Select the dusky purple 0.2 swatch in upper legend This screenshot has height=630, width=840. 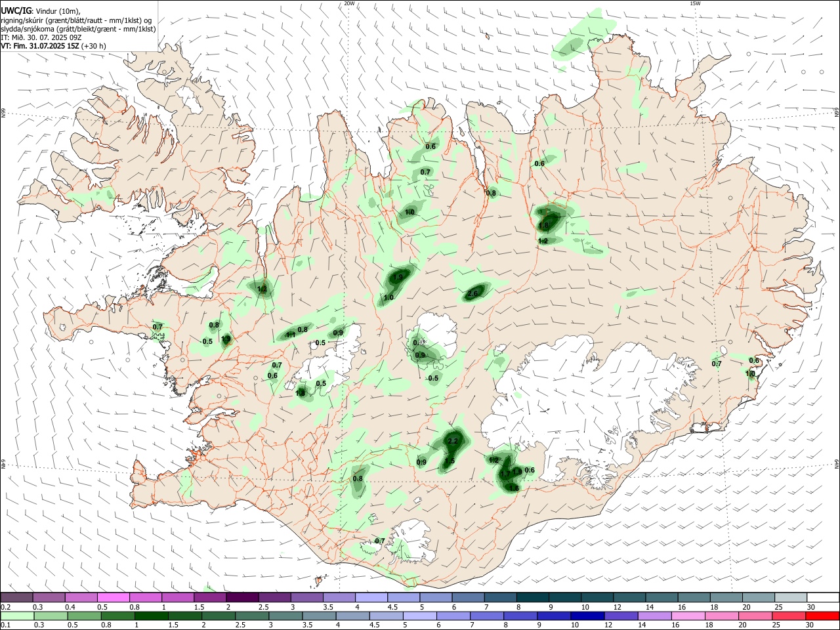pos(16,597)
